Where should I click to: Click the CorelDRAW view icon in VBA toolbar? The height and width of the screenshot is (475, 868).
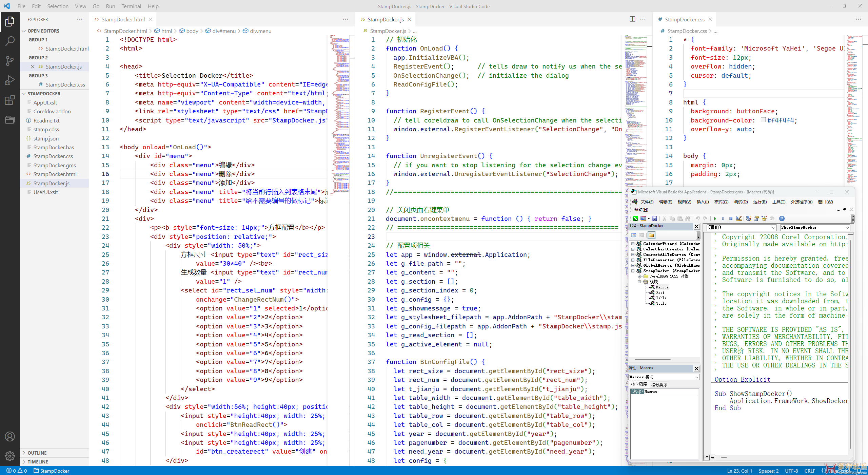635,218
